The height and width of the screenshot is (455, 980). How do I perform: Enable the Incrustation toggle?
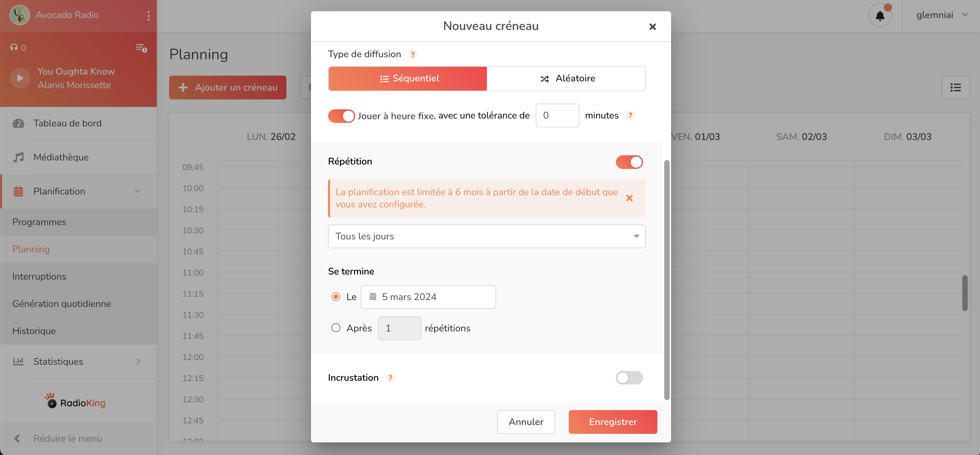(x=629, y=377)
